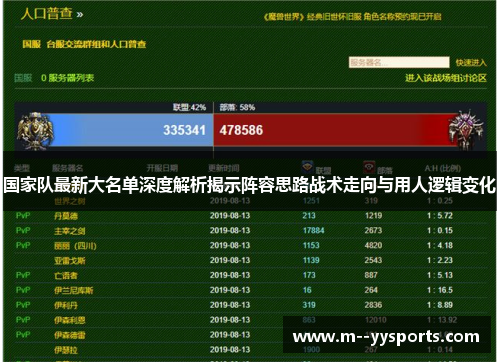
Task: Click Alliance count 319 in the 伊利丹 row
Action: [309, 305]
